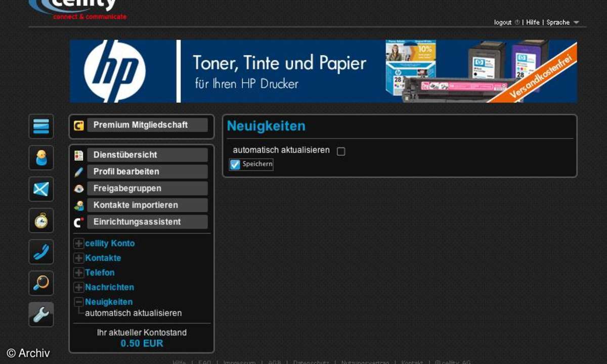This screenshot has height=364, width=607.
Task: Click the logout link
Action: point(503,22)
